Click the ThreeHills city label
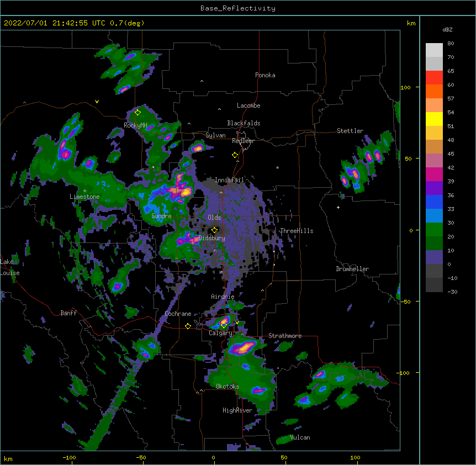 tap(297, 231)
